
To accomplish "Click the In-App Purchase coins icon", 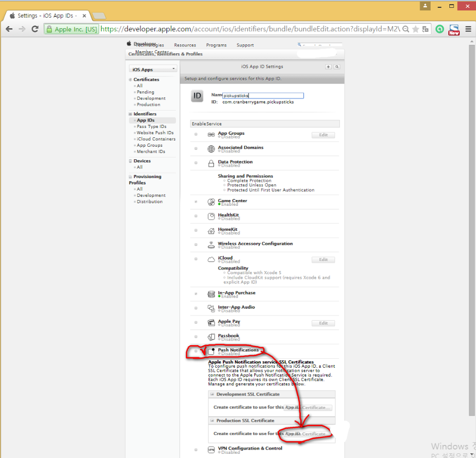I will coord(211,294).
